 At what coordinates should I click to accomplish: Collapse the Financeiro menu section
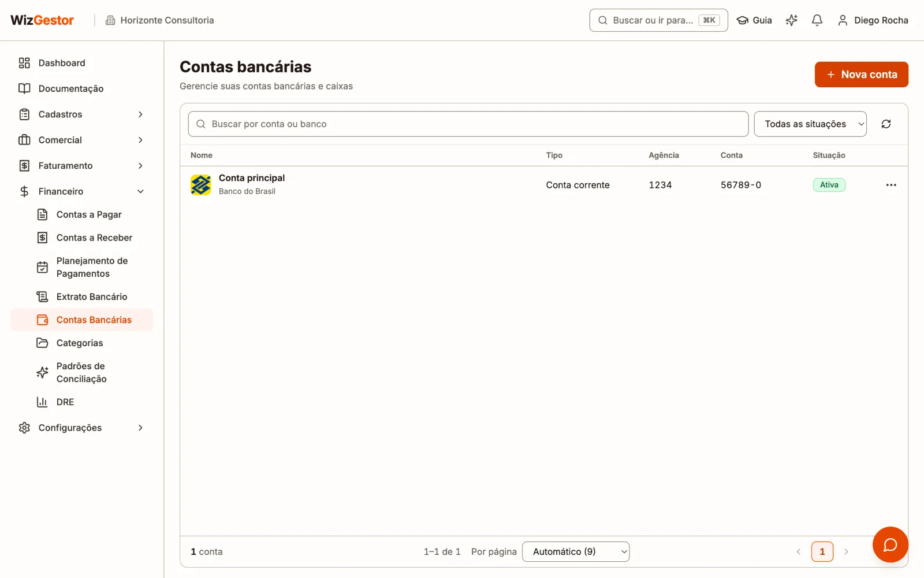click(81, 191)
